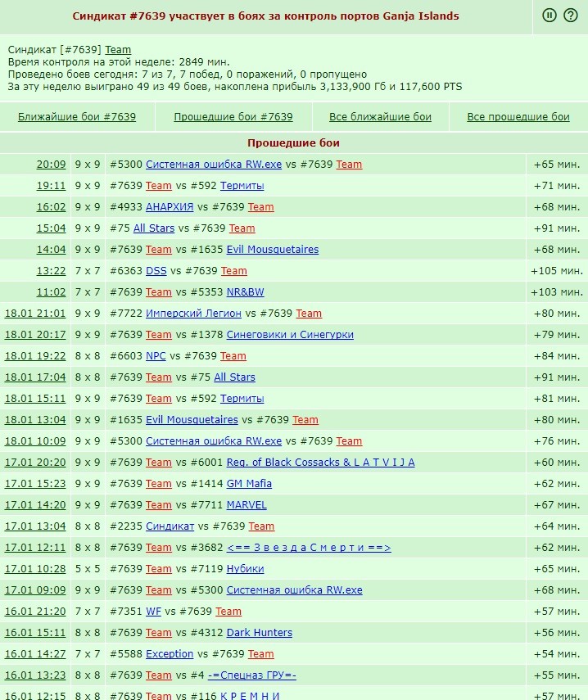Open Нубики syndicate link
Image resolution: width=588 pixels, height=700 pixels.
[x=246, y=569]
